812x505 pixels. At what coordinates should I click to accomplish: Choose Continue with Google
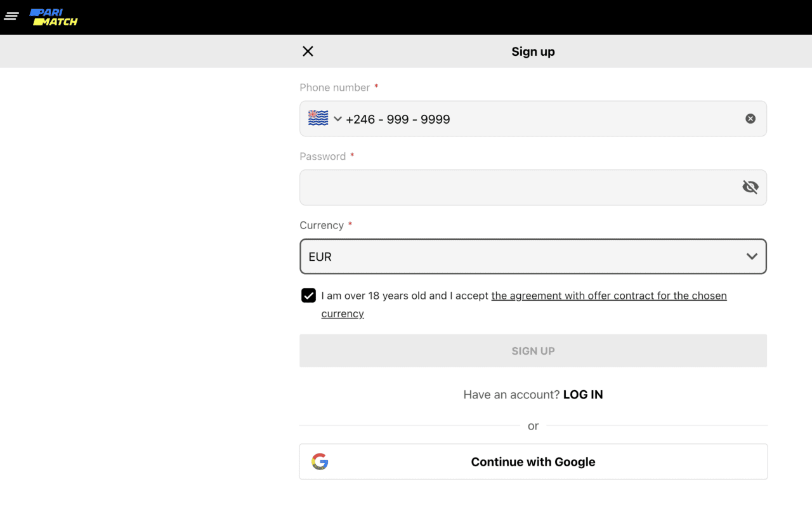pyautogui.click(x=533, y=462)
